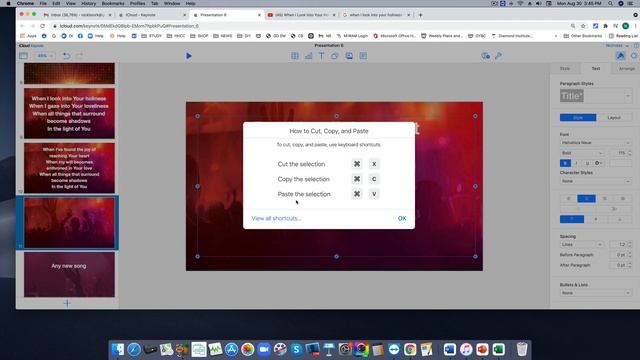Insert an image from the toolbar

(349, 56)
